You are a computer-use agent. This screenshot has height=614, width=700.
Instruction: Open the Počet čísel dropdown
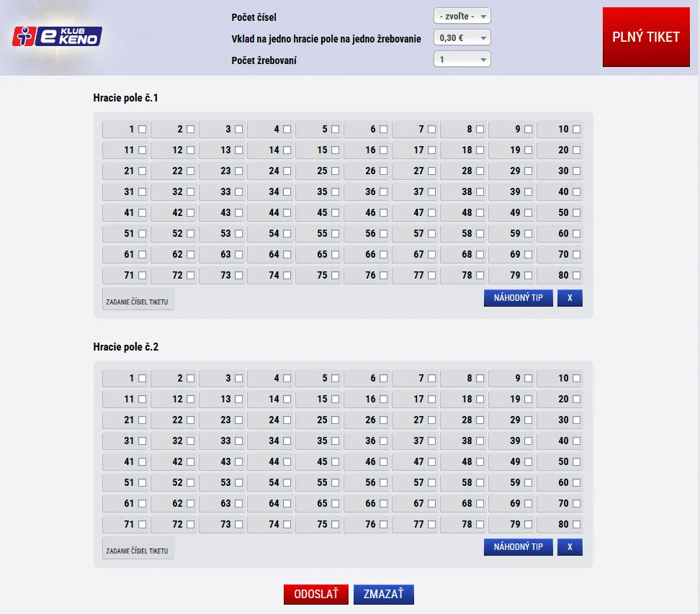coord(462,17)
